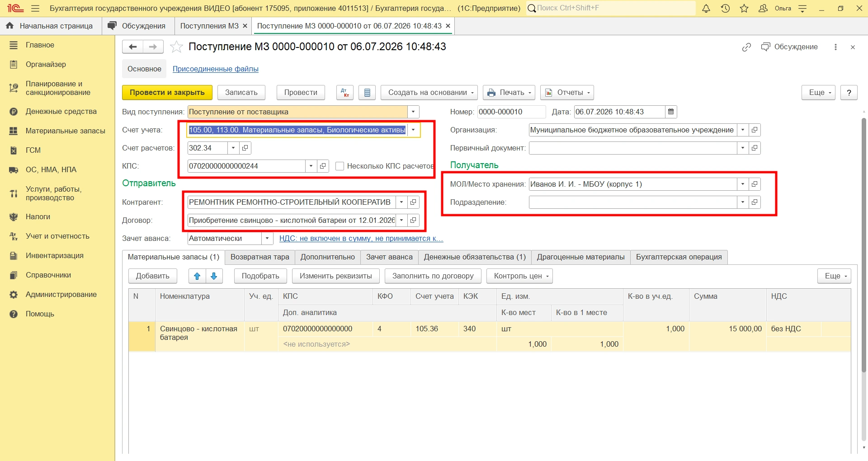This screenshot has width=868, height=461.
Task: Open Счет расчетов 302.34 item form
Action: point(245,148)
